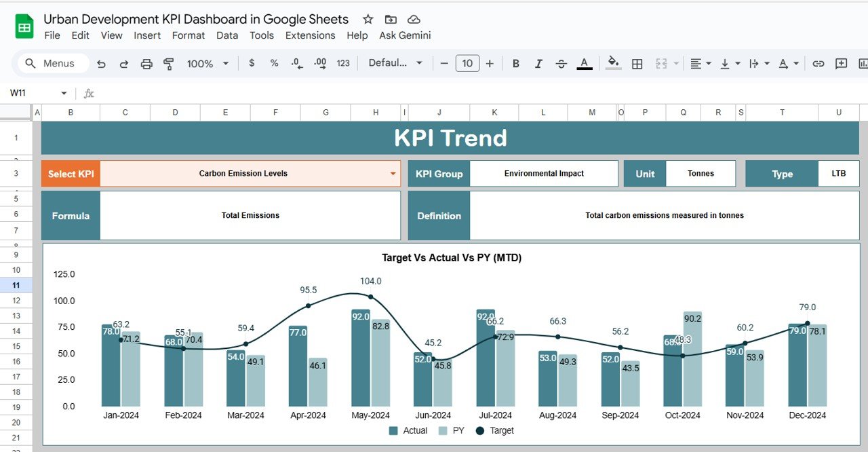
Task: Format value as percent
Action: (x=273, y=63)
